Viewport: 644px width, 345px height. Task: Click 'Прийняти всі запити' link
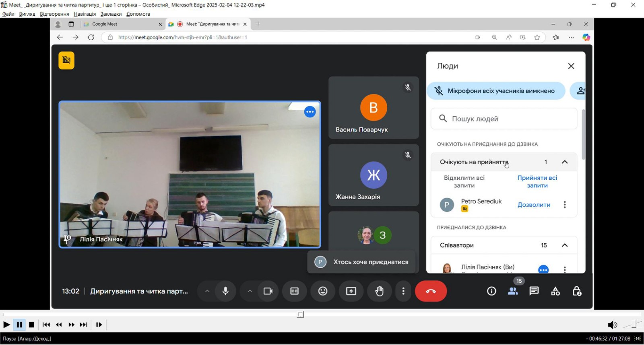537,182
